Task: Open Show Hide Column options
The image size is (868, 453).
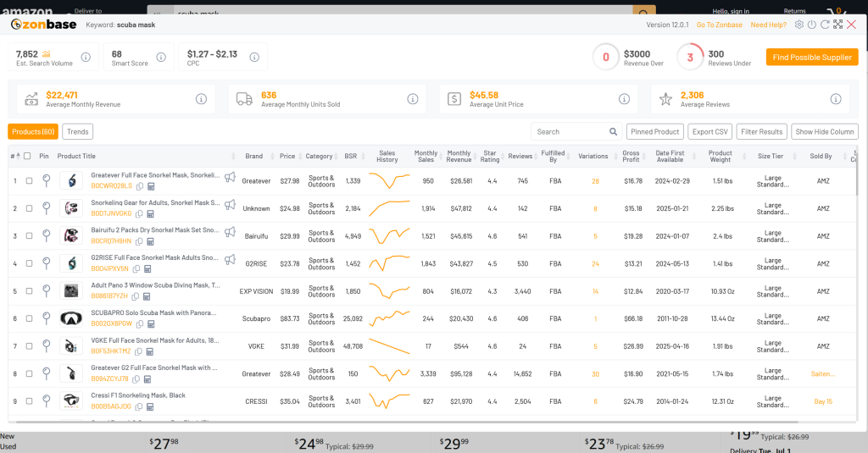Action: 824,131
